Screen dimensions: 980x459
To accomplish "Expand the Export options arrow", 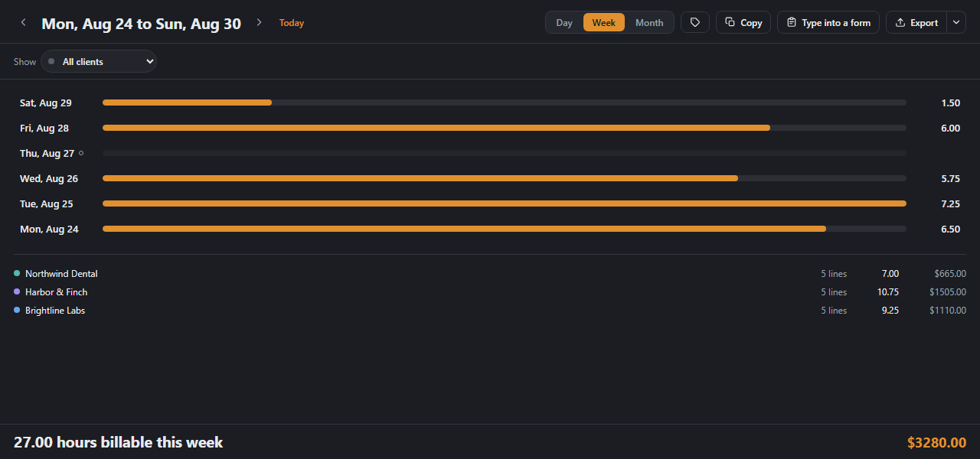I will pos(956,23).
